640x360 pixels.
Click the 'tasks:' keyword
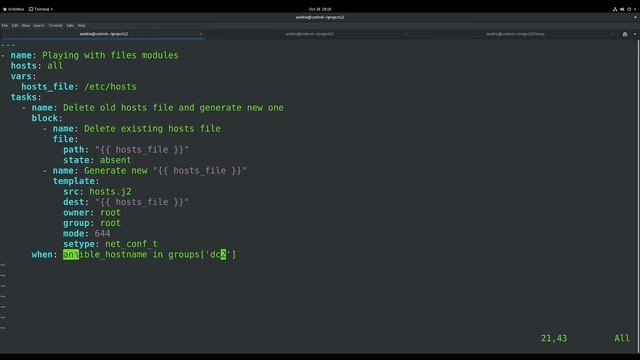pos(26,97)
